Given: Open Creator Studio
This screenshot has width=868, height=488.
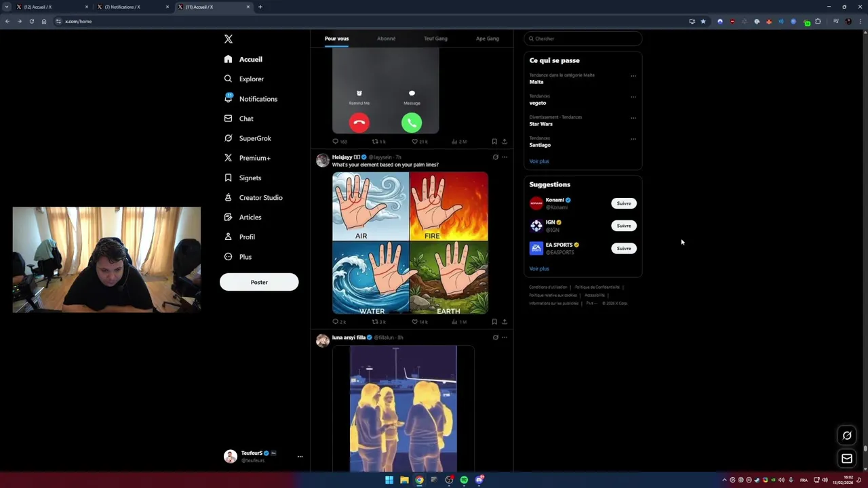Looking at the screenshot, I should point(253,197).
